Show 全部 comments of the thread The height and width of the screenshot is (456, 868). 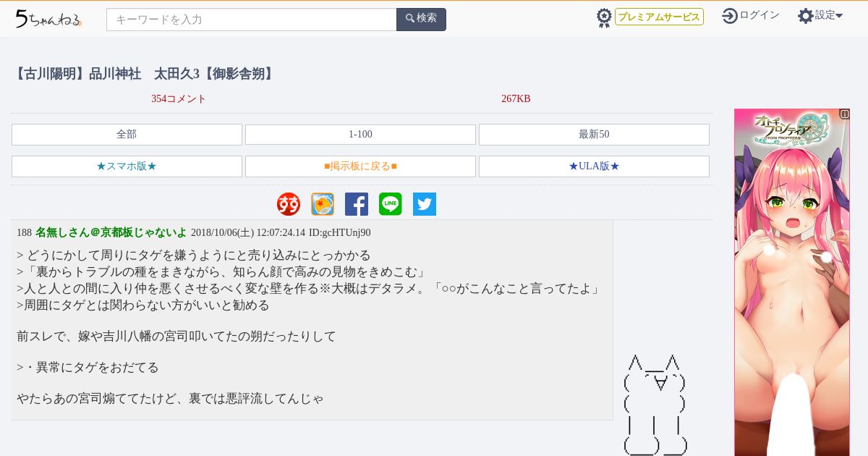[127, 135]
